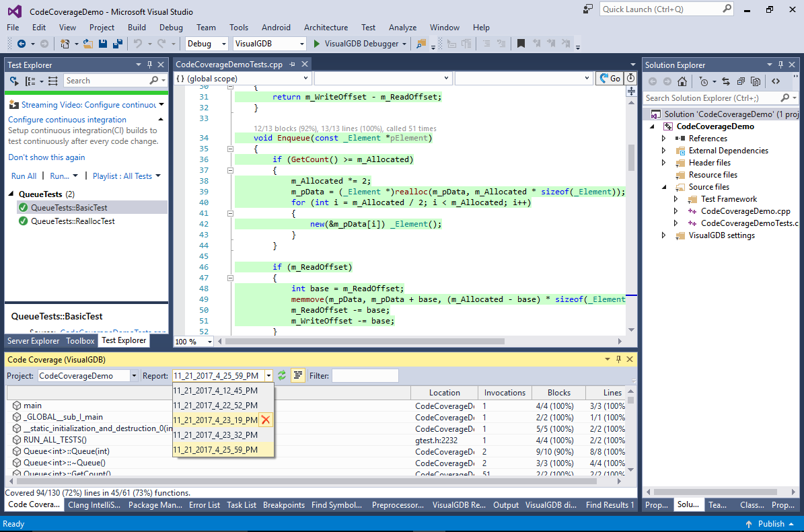Select QueueTests::ReallocTest in test list

click(x=73, y=221)
